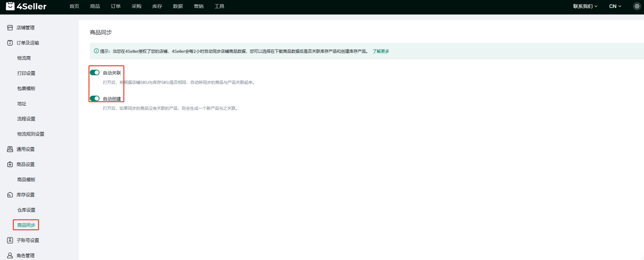Click the 了解更多 link

pos(381,51)
